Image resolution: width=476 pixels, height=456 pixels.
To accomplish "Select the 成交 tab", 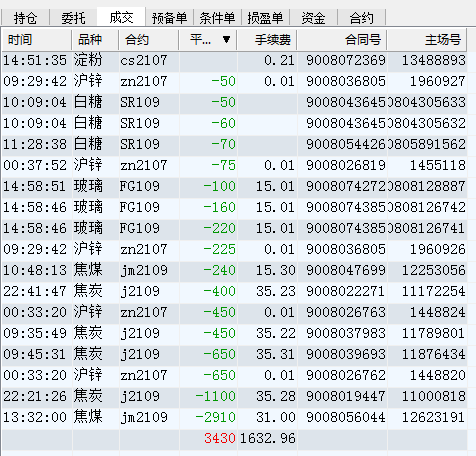I will pyautogui.click(x=121, y=17).
